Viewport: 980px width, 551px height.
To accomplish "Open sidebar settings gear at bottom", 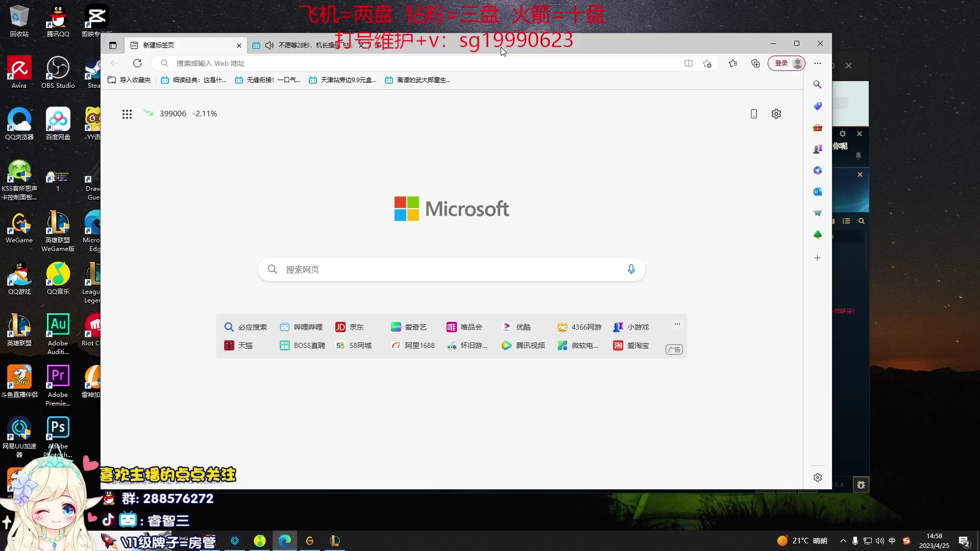I will pyautogui.click(x=817, y=478).
